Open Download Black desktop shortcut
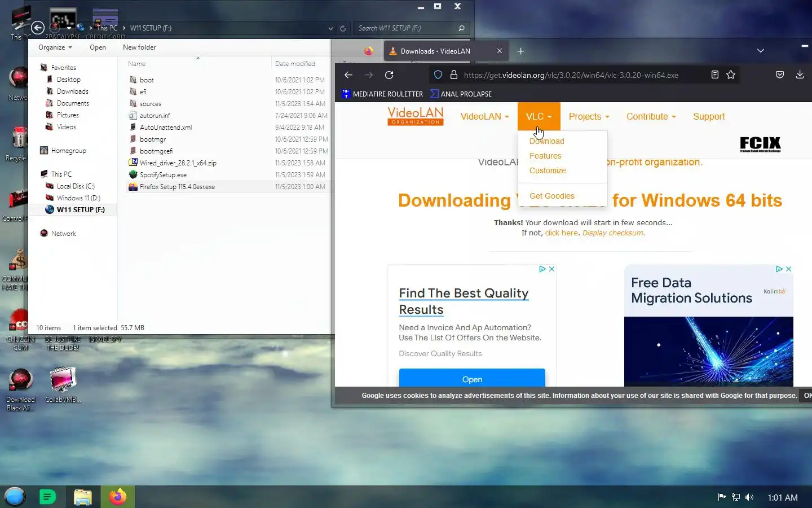The height and width of the screenshot is (508, 812). tap(21, 389)
